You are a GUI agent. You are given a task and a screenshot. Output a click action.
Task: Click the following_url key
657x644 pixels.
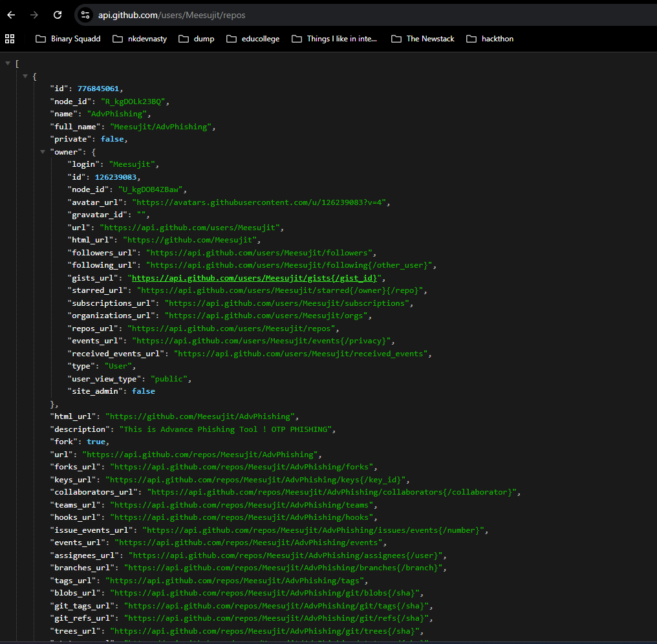(102, 265)
